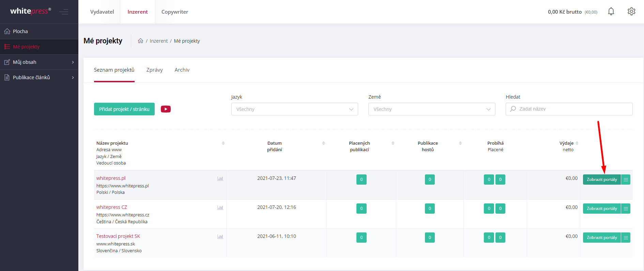Open statistics chart icon for whitepress.pl

pyautogui.click(x=220, y=179)
